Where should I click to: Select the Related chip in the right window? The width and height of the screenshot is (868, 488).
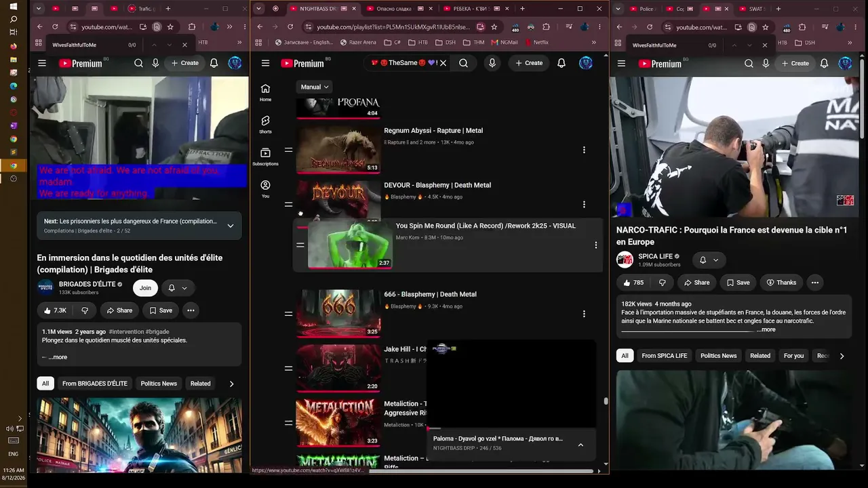[760, 356]
